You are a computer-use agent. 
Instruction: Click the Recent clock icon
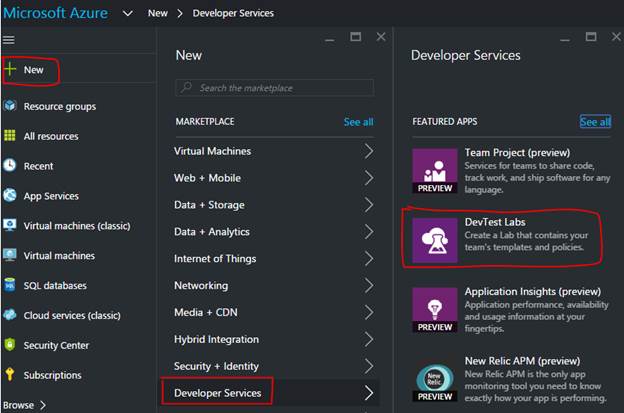coord(10,166)
